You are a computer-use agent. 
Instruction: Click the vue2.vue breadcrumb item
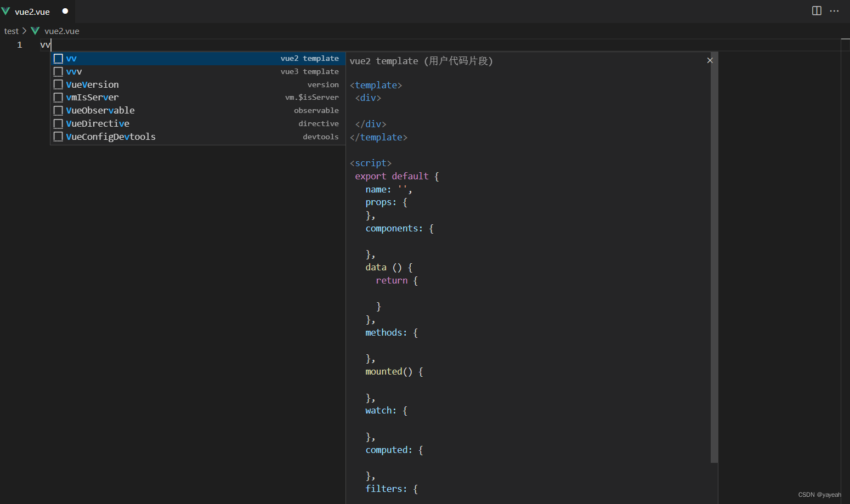coord(61,31)
